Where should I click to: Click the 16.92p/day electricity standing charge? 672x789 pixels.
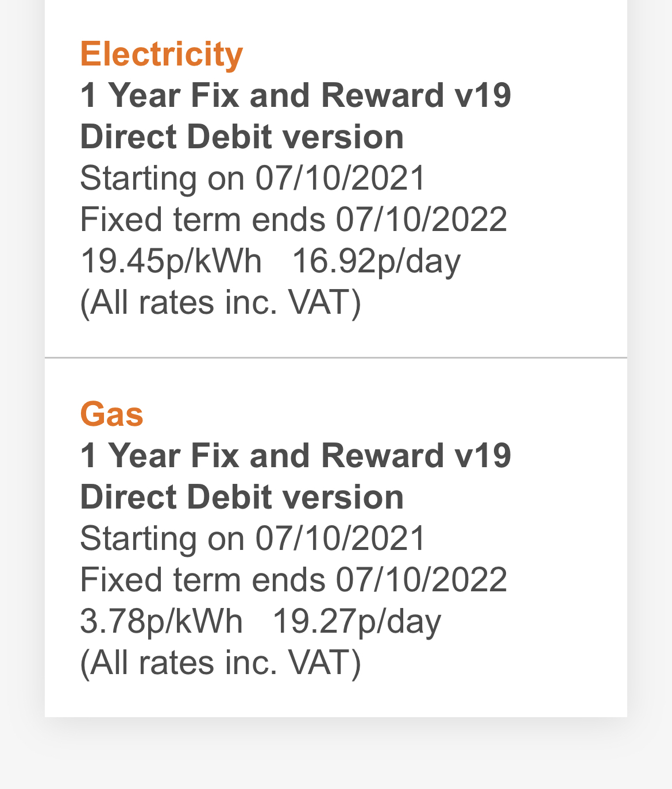click(376, 261)
